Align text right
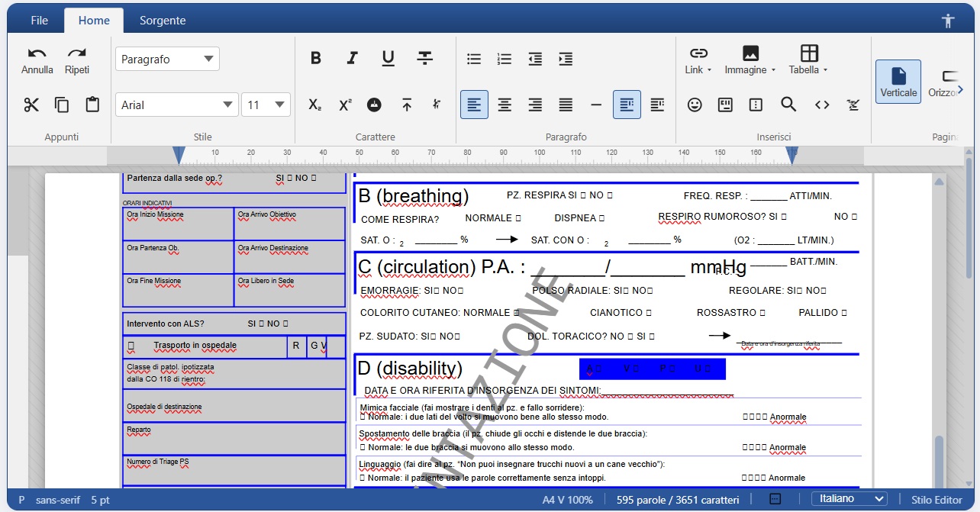This screenshot has width=980, height=512. coord(535,105)
